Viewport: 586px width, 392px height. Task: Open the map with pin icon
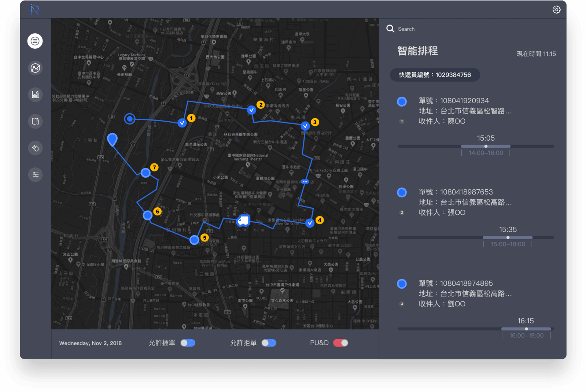point(35,122)
